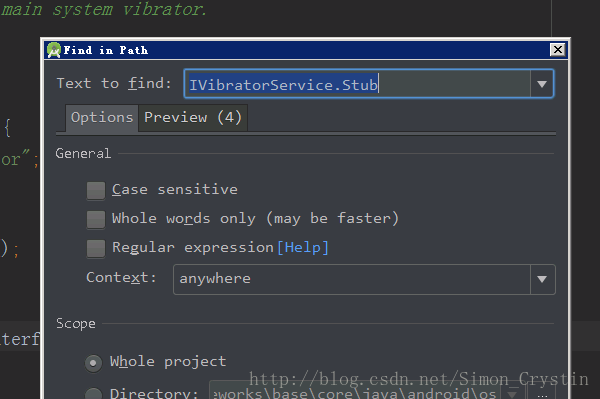Viewport: 600px width, 399px height.
Task: Open the Text to find history dropdown
Action: (x=541, y=84)
